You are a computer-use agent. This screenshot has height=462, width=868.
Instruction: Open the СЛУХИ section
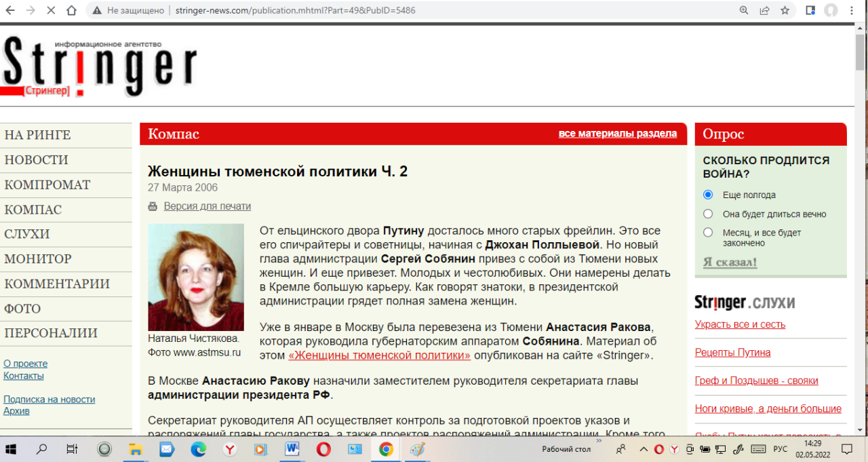[27, 234]
